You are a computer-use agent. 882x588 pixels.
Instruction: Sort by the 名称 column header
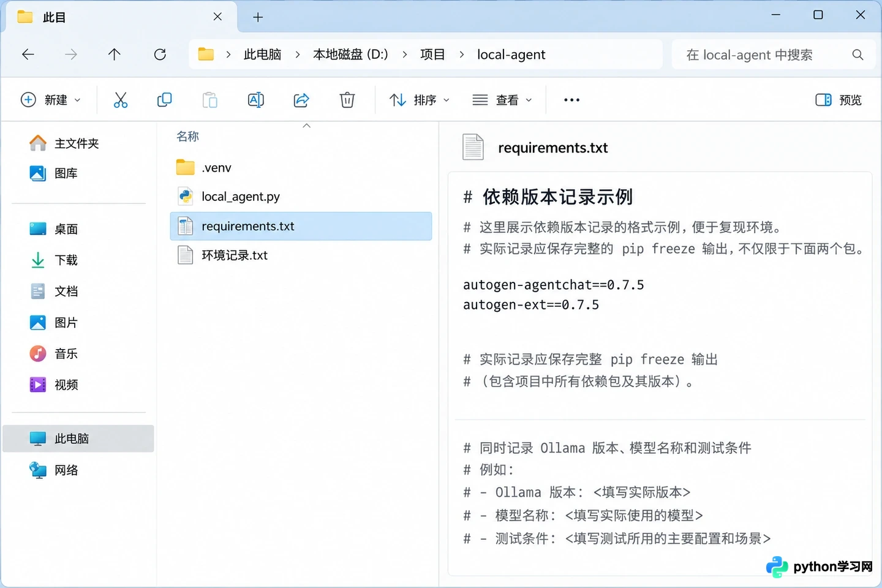[x=187, y=136]
